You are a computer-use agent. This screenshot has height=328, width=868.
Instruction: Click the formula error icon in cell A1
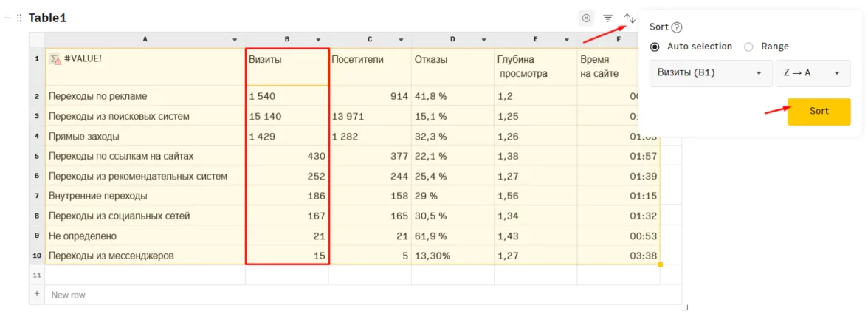(x=55, y=58)
